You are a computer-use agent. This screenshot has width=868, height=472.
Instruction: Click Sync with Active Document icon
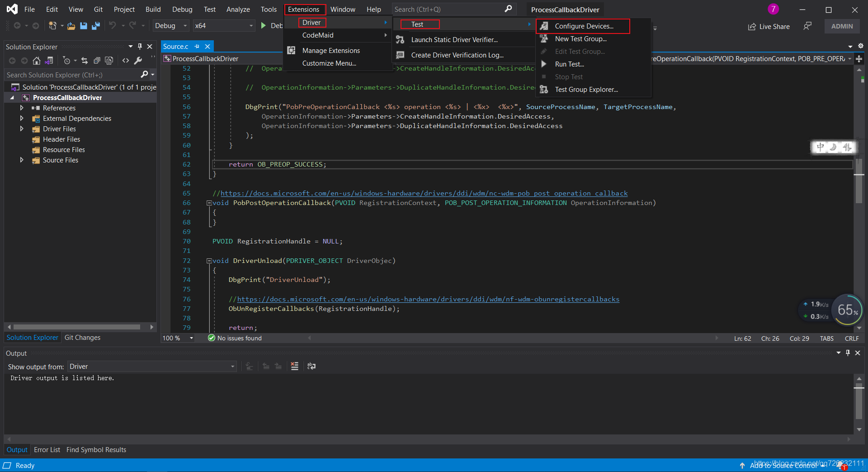pos(85,61)
